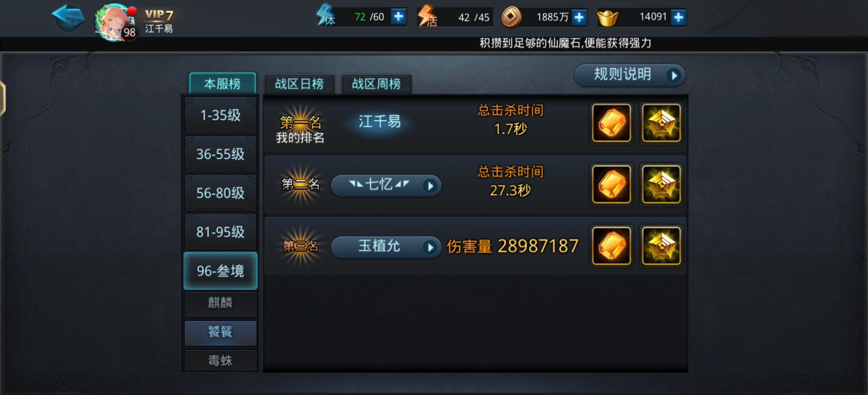868x395 pixels.
Task: Select the 1-35级 level bracket
Action: pyautogui.click(x=220, y=115)
